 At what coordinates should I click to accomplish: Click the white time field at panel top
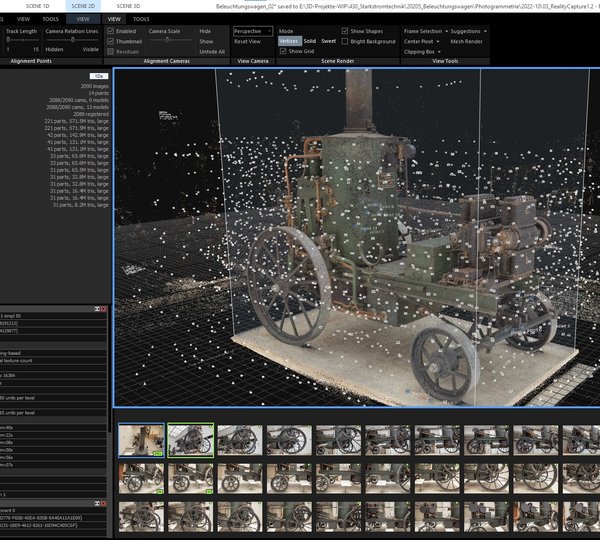pyautogui.click(x=99, y=76)
